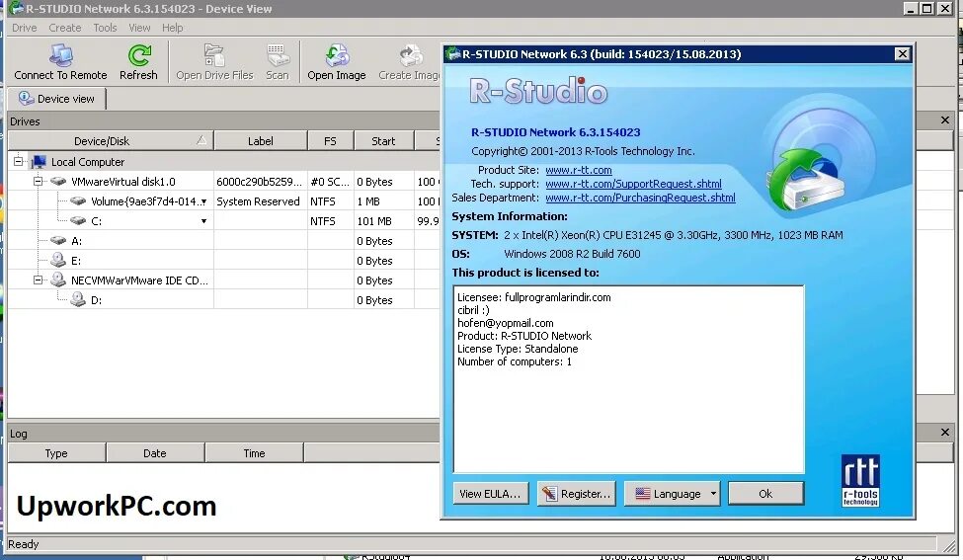Click Open Drive Files toolbar icon
The height and width of the screenshot is (560, 963).
(214, 55)
